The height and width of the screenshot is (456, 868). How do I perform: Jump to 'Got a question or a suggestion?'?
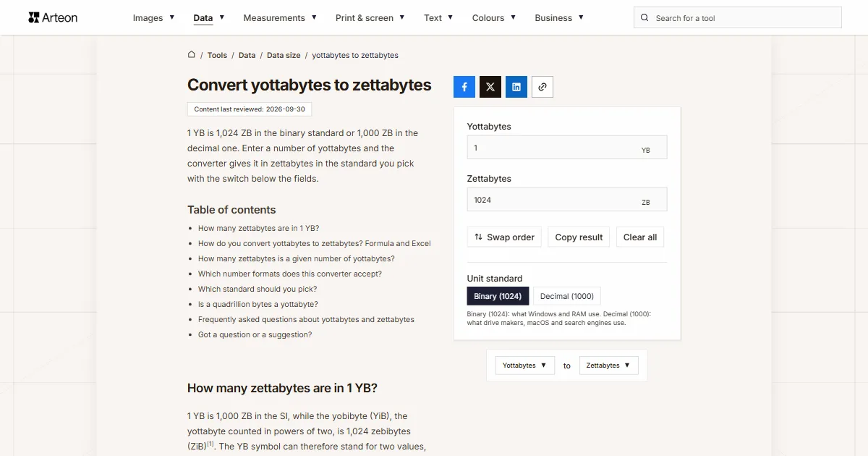[x=255, y=334]
